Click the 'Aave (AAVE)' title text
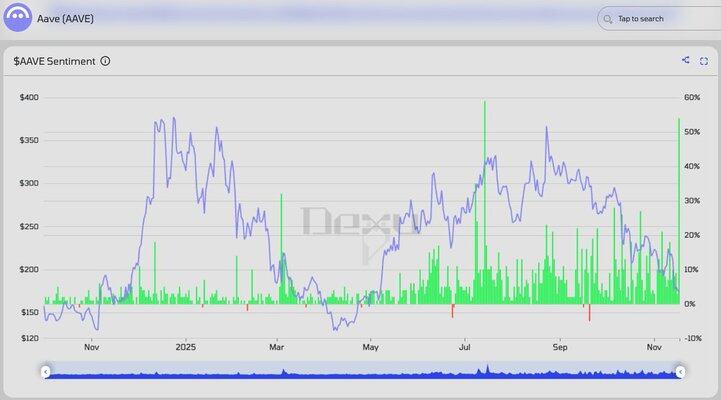The height and width of the screenshot is (400, 721). [65, 18]
